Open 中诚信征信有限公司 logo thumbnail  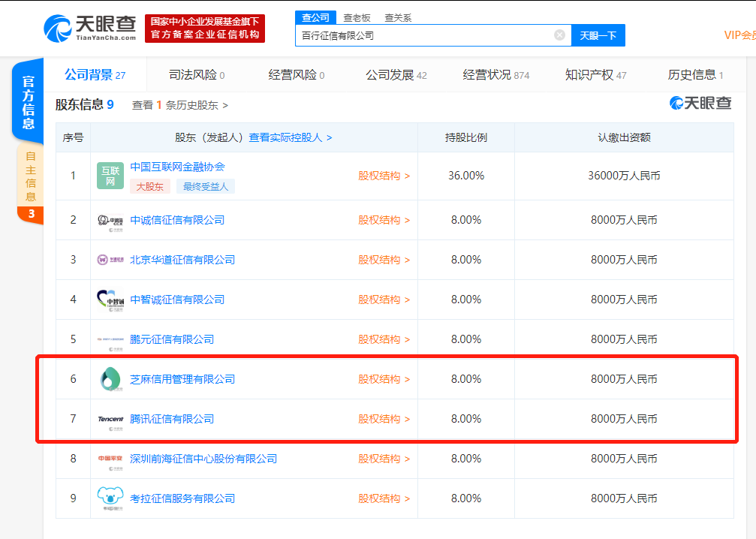tap(110, 220)
